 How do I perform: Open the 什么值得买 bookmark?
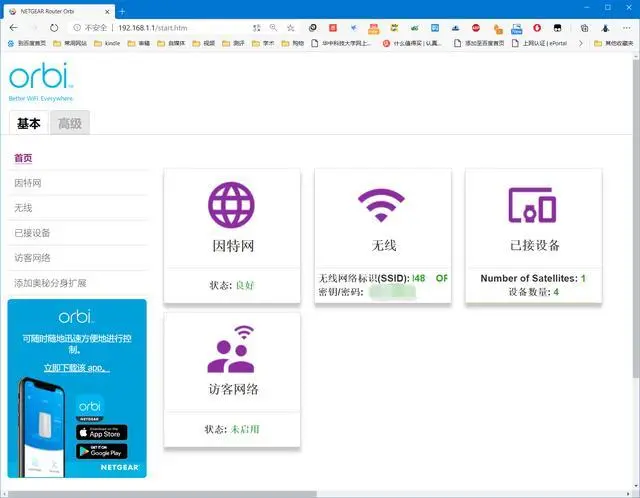(413, 43)
